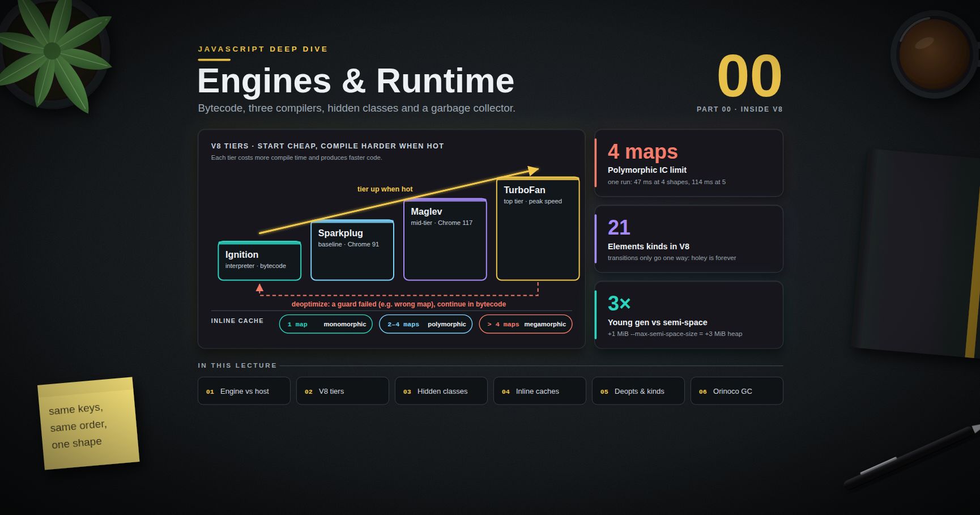Image resolution: width=980 pixels, height=515 pixels.
Task: Click the '--max-semi-space-size' note text
Action: click(x=675, y=334)
